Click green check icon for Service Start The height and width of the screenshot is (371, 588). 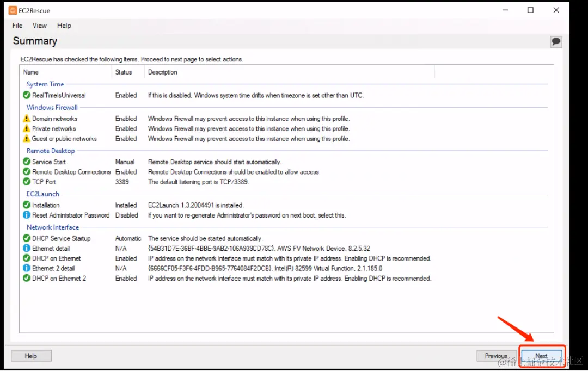[x=27, y=162]
